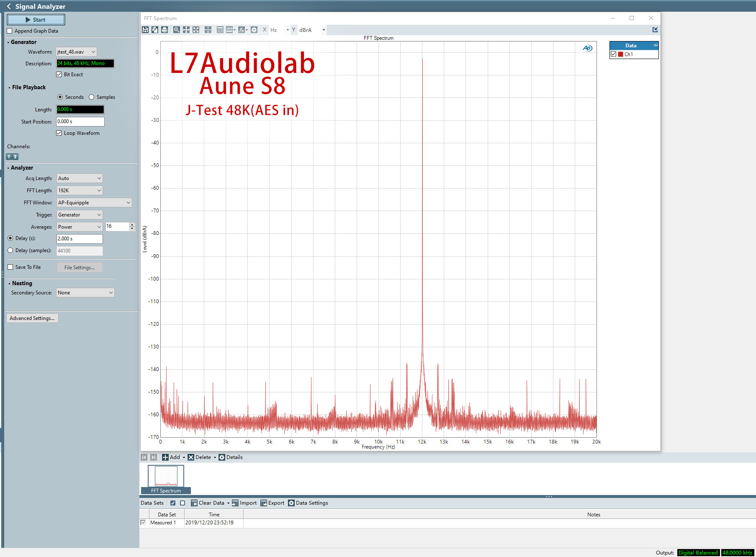Click the copy graph icon
The width and height of the screenshot is (756, 557).
pos(155,30)
